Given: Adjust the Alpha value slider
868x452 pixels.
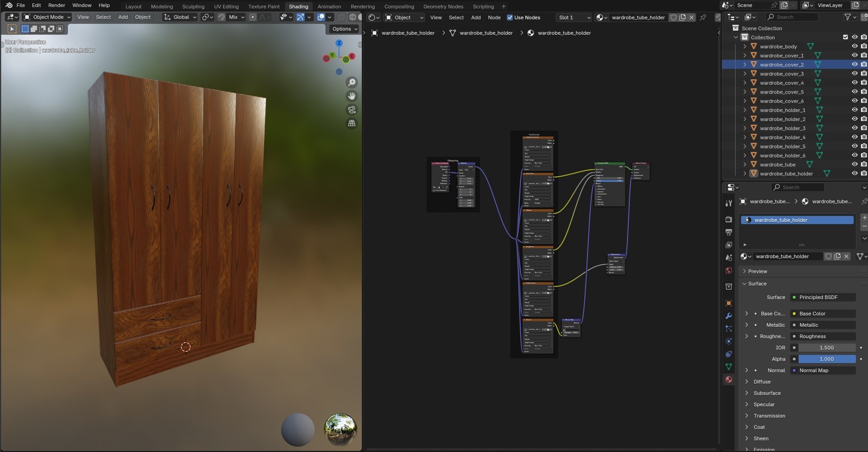Looking at the screenshot, I should [826, 359].
